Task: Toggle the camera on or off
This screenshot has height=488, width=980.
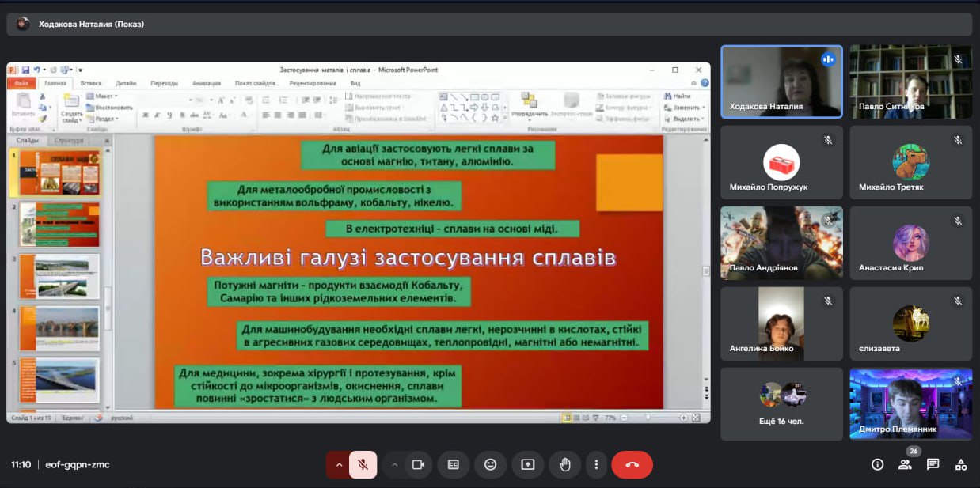Action: pos(419,465)
